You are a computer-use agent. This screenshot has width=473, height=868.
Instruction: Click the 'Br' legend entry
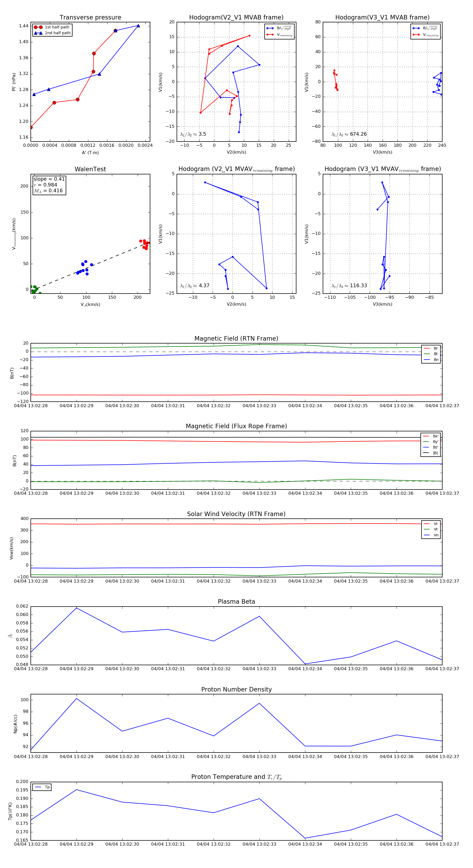(431, 349)
